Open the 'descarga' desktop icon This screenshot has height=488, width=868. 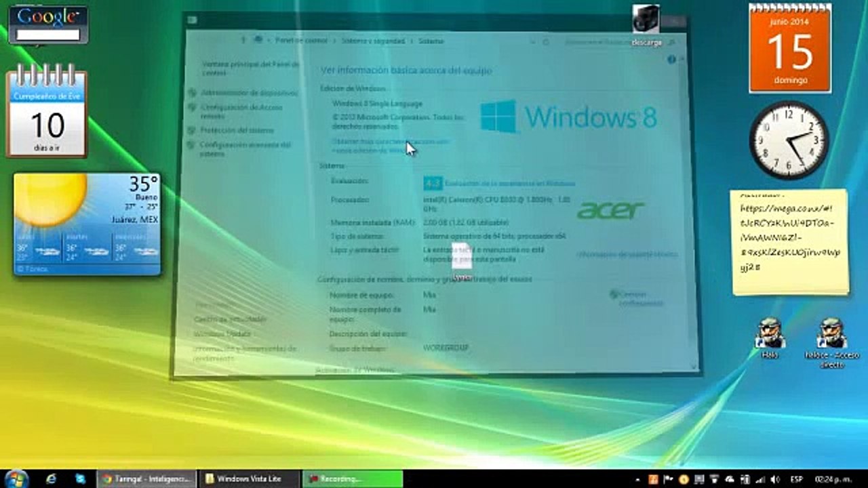pyautogui.click(x=646, y=26)
